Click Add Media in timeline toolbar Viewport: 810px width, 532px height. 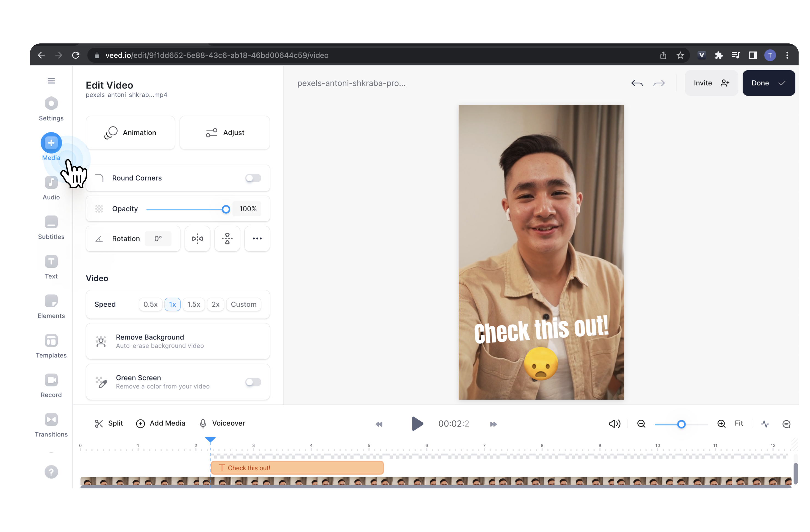[160, 424]
